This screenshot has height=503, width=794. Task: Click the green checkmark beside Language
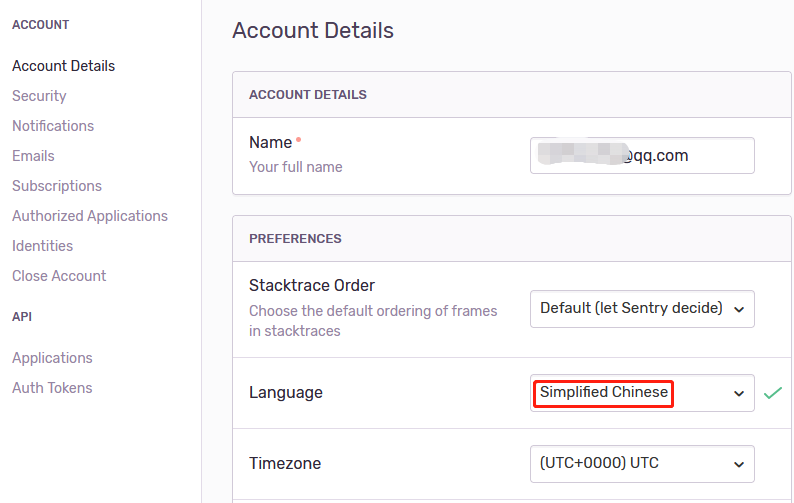point(773,393)
